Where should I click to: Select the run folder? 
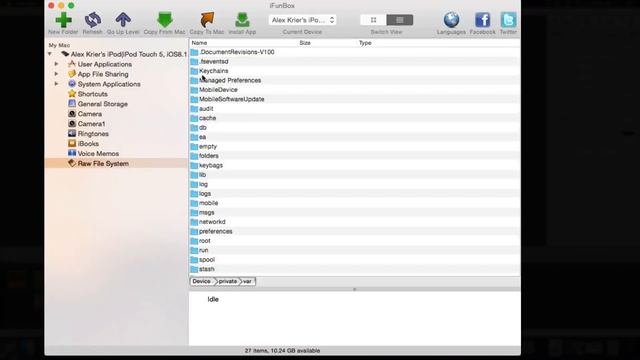pos(355,250)
